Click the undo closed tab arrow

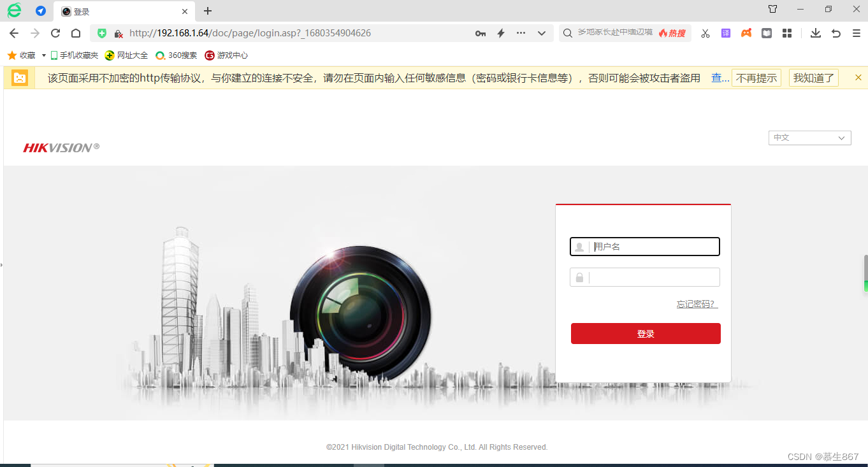coord(836,33)
